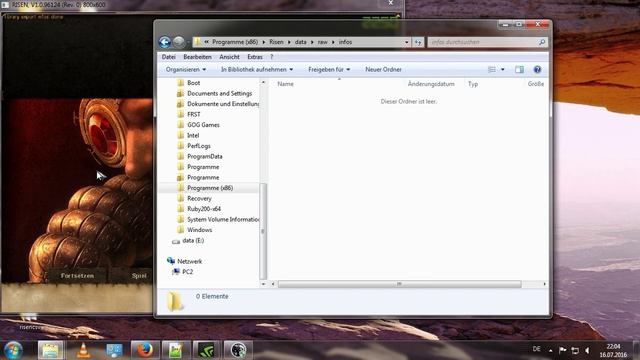Viewport: 640px width, 360px height.
Task: Click the infos breadcrumb segment
Action: [x=345, y=42]
